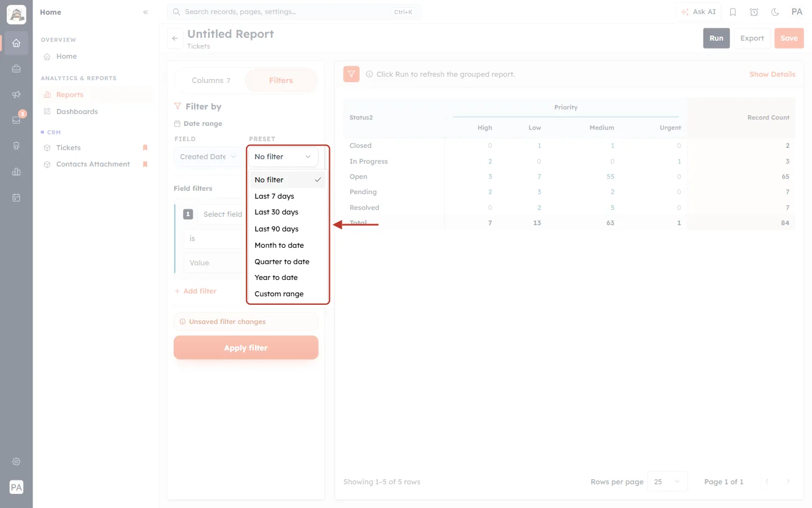Toggle dark mode moon icon

[775, 12]
